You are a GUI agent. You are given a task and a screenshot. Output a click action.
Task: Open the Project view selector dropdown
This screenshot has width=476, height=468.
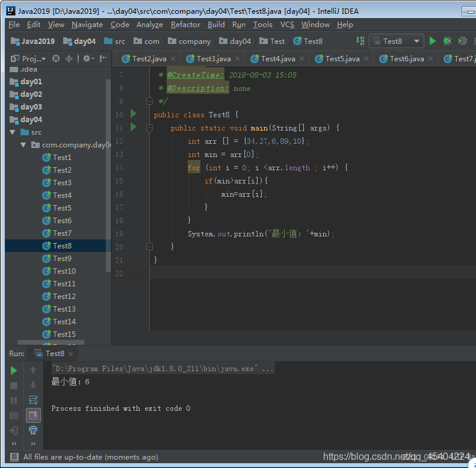(x=28, y=58)
